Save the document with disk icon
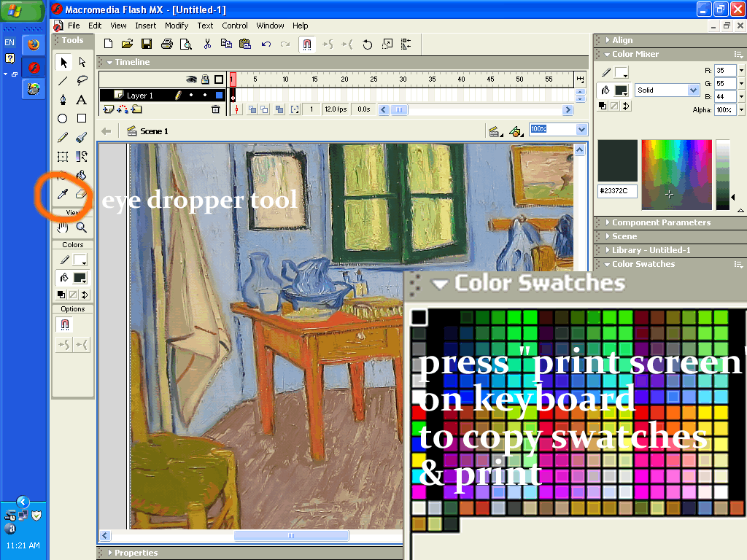This screenshot has height=560, width=747. pyautogui.click(x=147, y=44)
